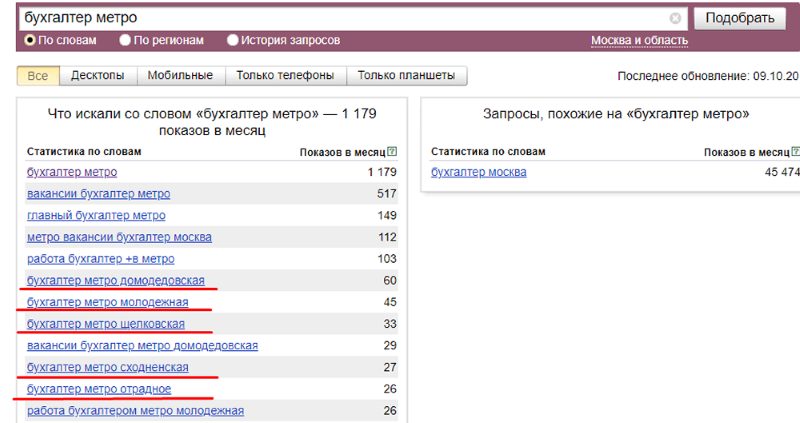Select the По словам radio button

coord(30,40)
